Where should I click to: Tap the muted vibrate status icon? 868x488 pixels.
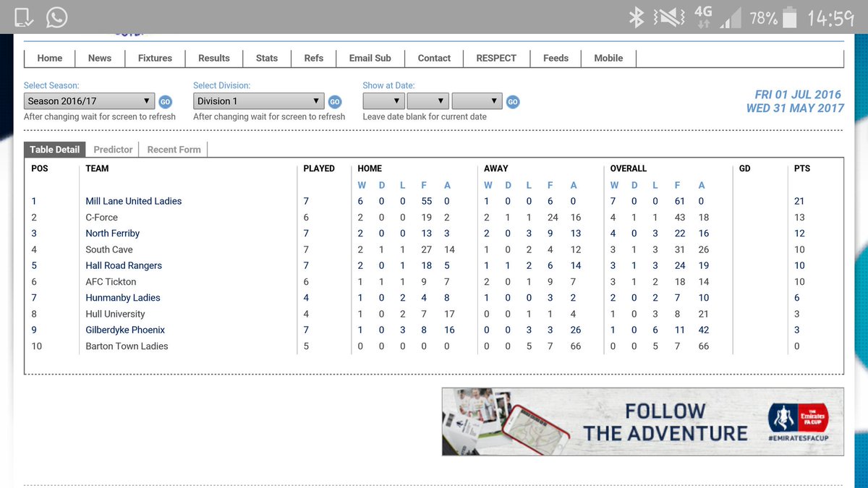(670, 17)
